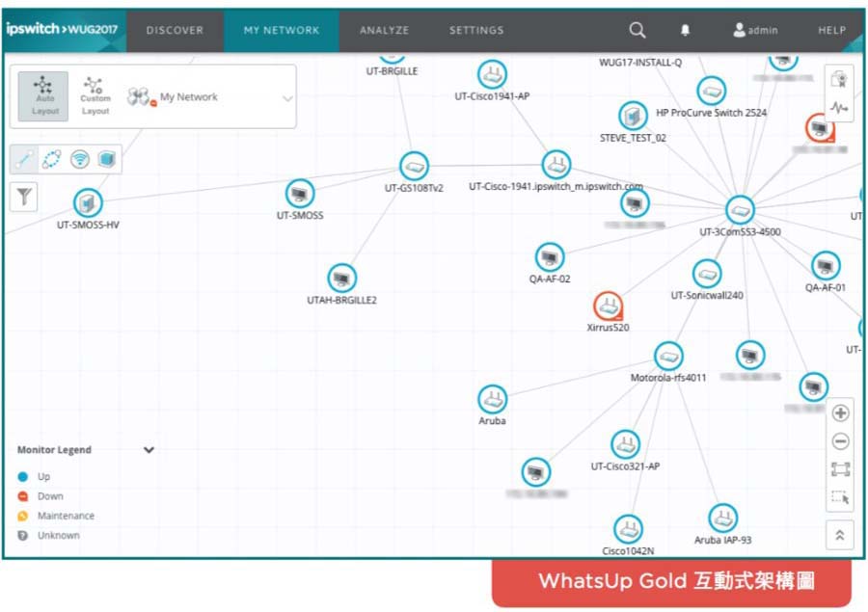The height and width of the screenshot is (612, 868).
Task: Select the Cisco1042N node
Action: point(628,529)
